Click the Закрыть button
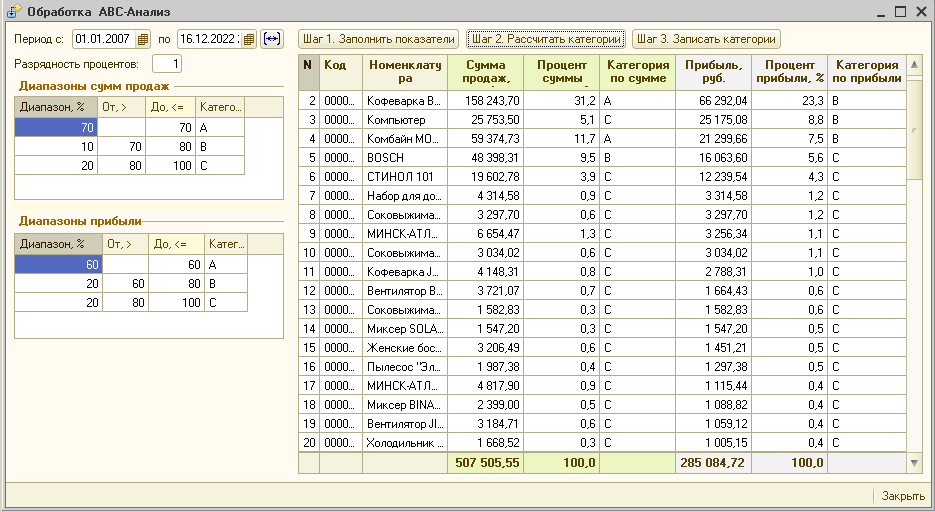Image resolution: width=935 pixels, height=512 pixels. [x=903, y=496]
